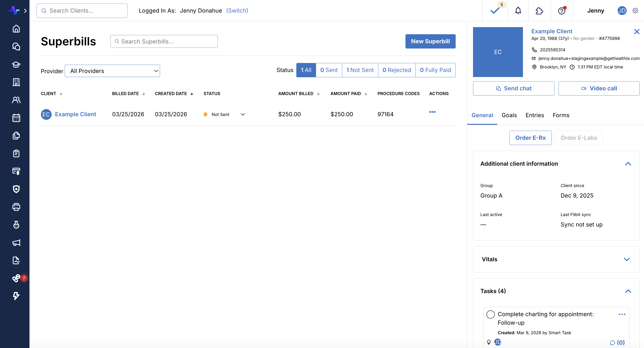Click the settings gear icon

point(635,10)
